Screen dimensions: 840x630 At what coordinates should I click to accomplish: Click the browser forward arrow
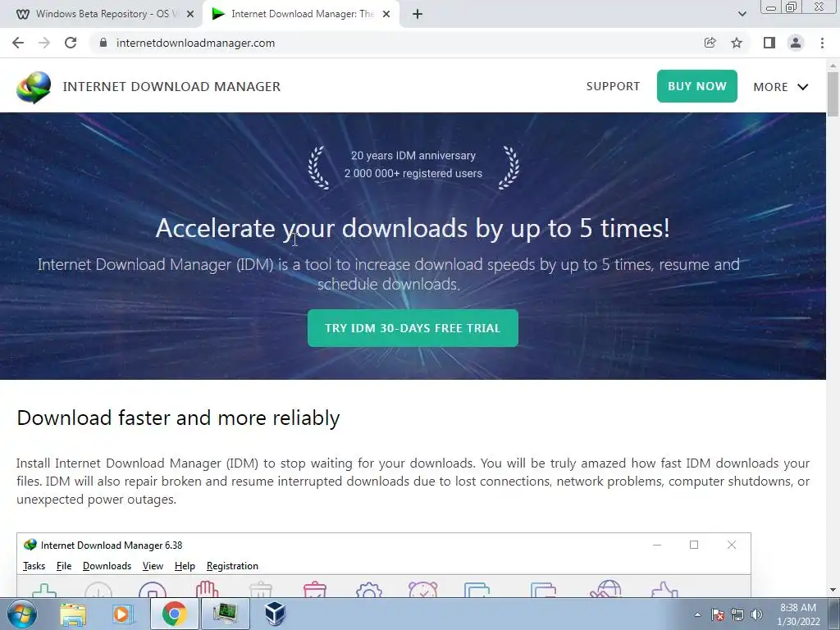tap(44, 43)
